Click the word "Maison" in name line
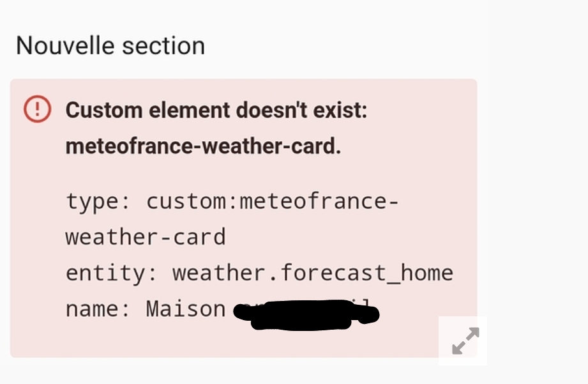 (186, 309)
